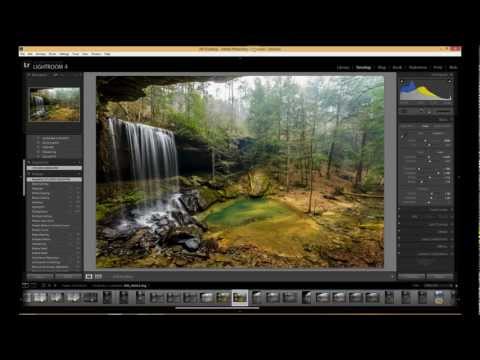Switch to the Library module
Screen dimensions: 480x360
343,67
